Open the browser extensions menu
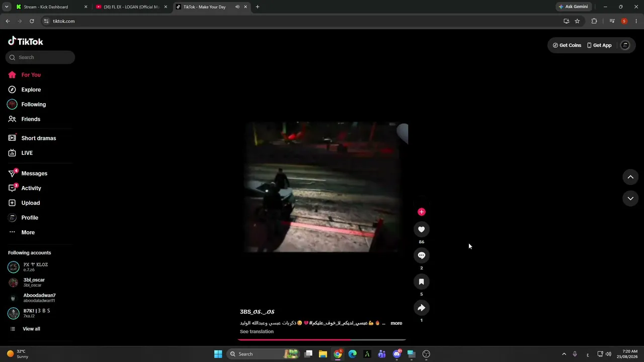Viewport: 644px width, 362px height. pos(594,21)
